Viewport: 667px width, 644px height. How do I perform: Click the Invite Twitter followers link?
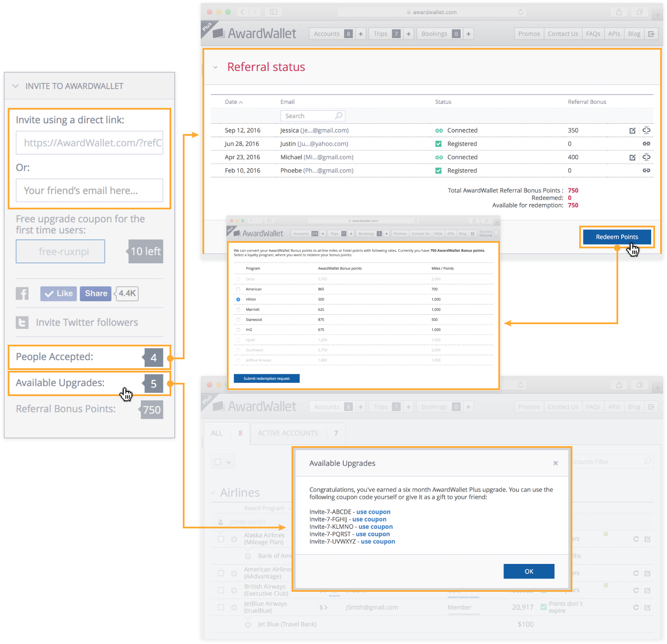coord(87,322)
